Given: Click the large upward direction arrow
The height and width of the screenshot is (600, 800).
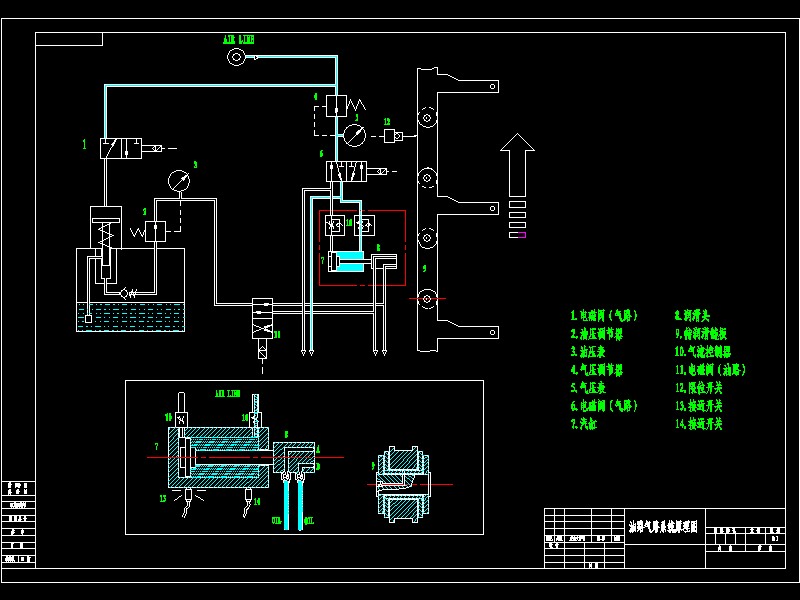Looking at the screenshot, I should (517, 165).
